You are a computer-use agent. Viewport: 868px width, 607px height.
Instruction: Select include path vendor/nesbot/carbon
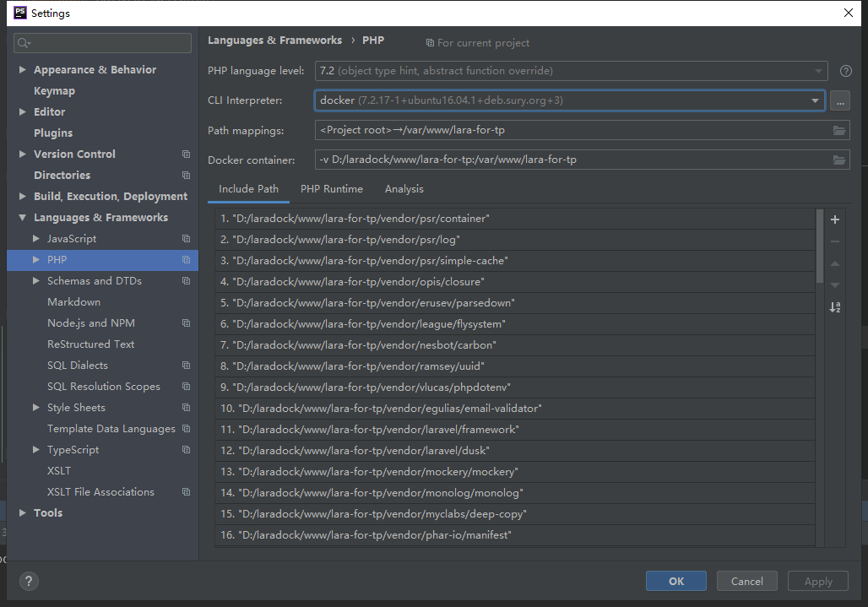click(x=515, y=345)
